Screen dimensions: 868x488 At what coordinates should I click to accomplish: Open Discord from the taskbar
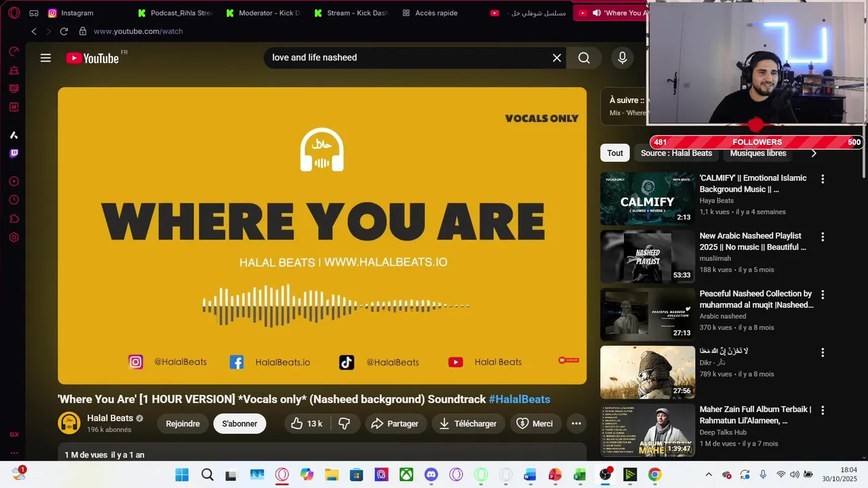click(431, 474)
